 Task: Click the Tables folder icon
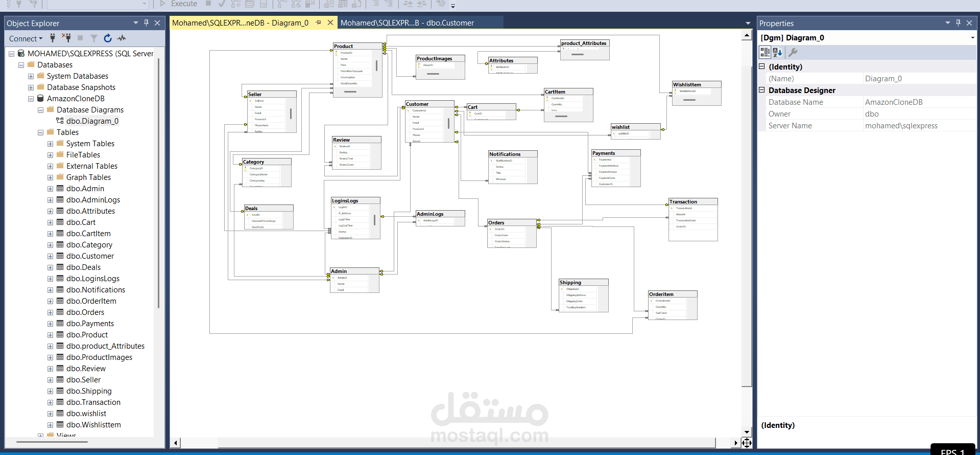click(x=50, y=132)
